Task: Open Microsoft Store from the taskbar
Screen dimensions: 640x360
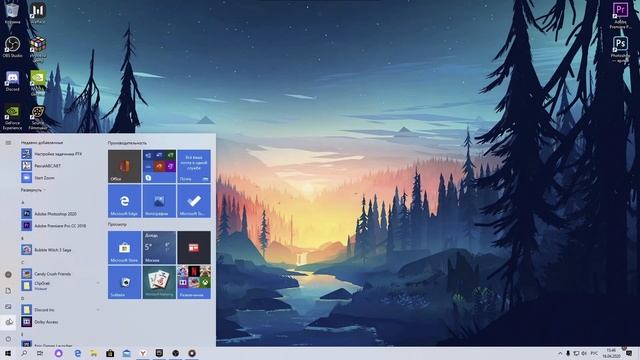Action: [110, 353]
